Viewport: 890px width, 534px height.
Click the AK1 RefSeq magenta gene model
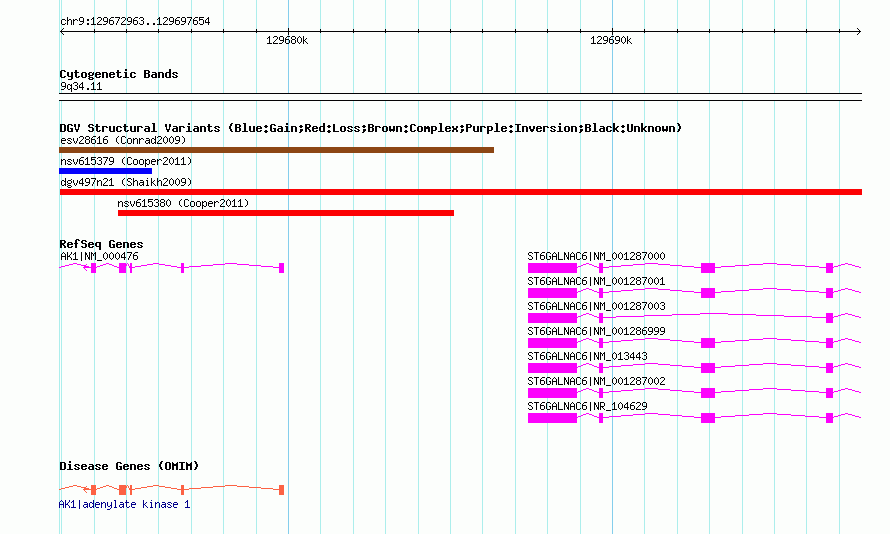tap(171, 267)
